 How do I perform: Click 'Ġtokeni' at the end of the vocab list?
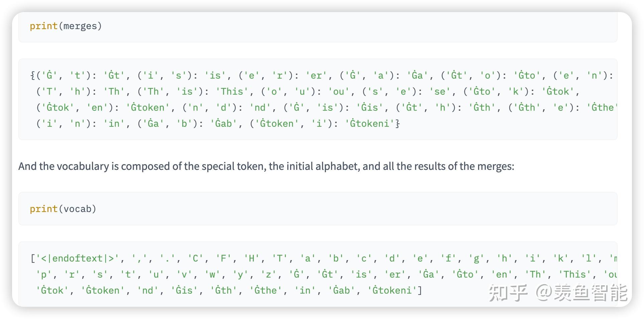coord(392,290)
